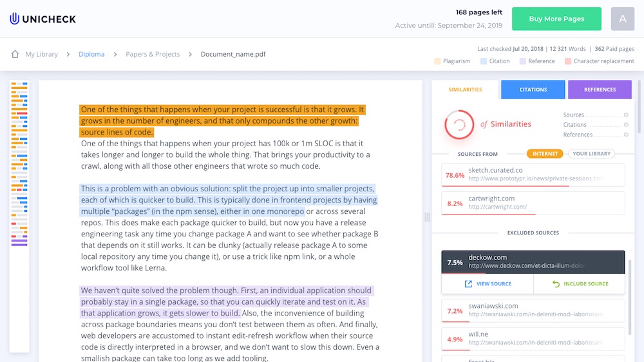Click the blue highlighted citation passage
The image size is (644, 362).
(x=229, y=200)
